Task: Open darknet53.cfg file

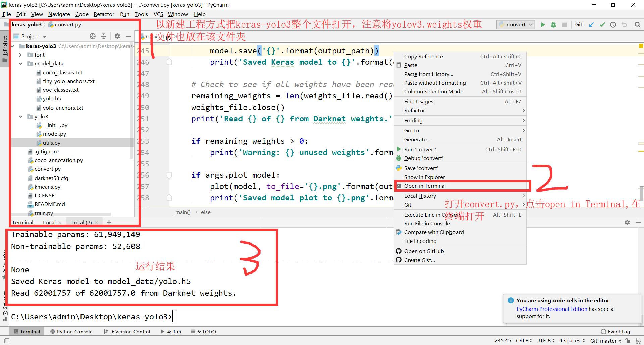Action: (51, 178)
